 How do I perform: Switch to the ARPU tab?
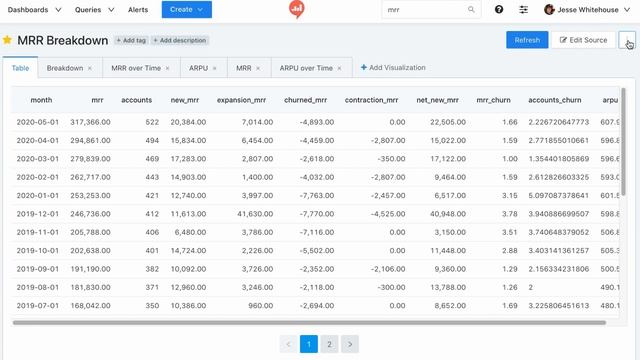(198, 68)
